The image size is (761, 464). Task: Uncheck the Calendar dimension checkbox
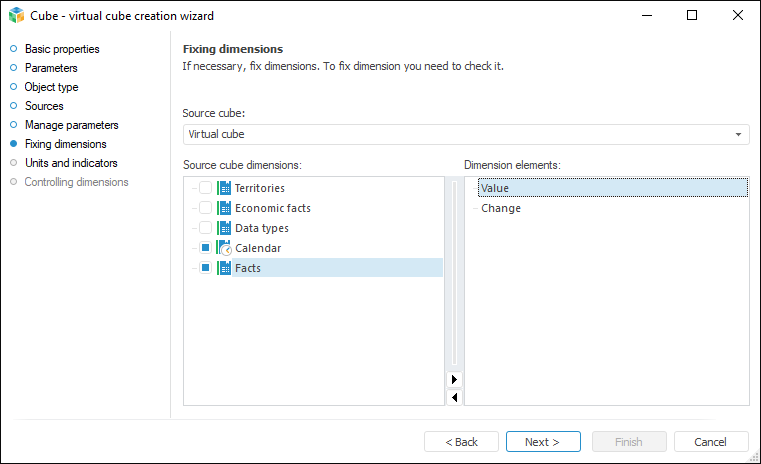click(x=205, y=248)
